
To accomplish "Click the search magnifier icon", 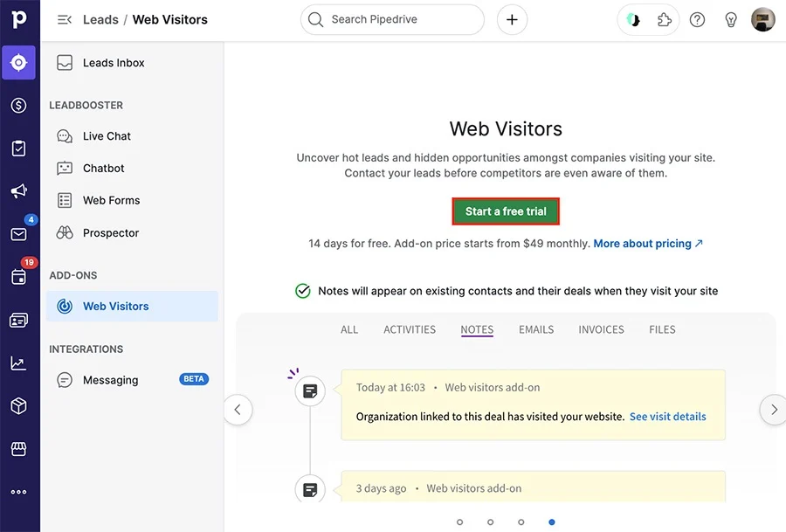I will click(315, 19).
